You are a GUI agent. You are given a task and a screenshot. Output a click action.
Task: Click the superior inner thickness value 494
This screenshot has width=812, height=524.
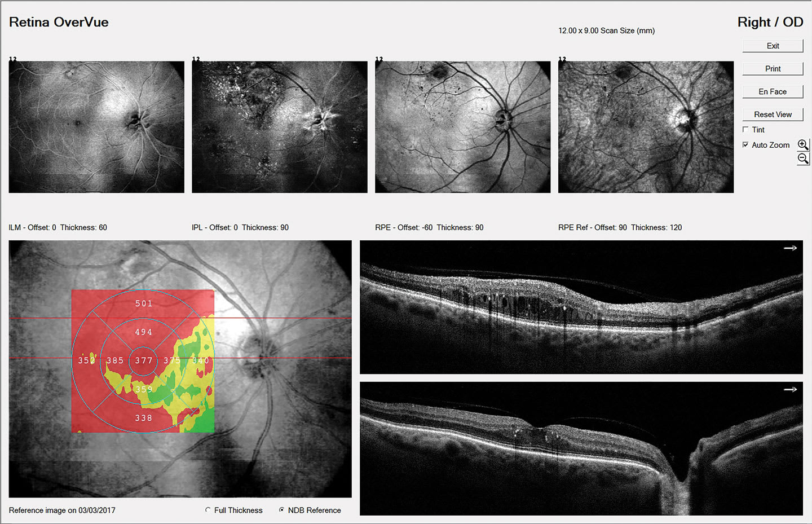pyautogui.click(x=144, y=332)
